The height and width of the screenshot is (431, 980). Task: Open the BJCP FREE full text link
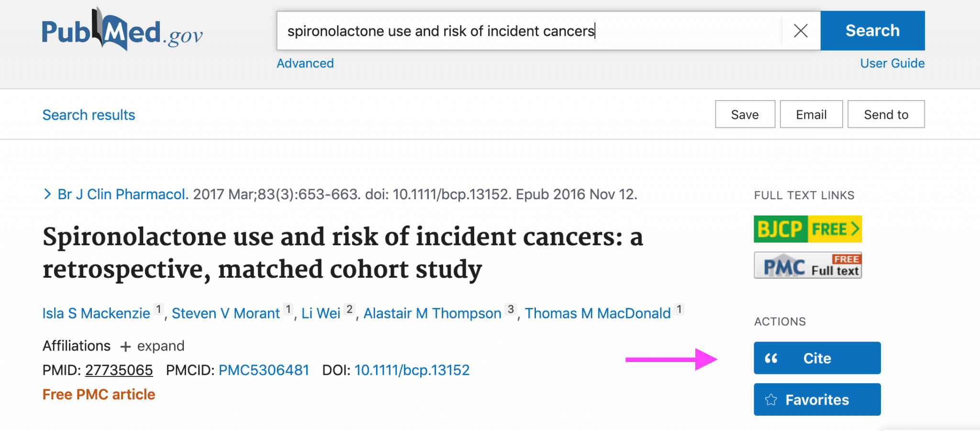coord(808,229)
